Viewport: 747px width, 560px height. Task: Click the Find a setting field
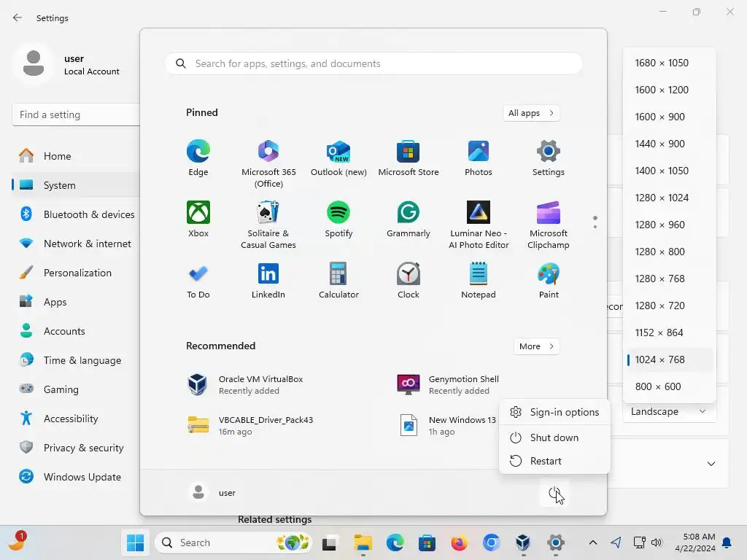[76, 114]
